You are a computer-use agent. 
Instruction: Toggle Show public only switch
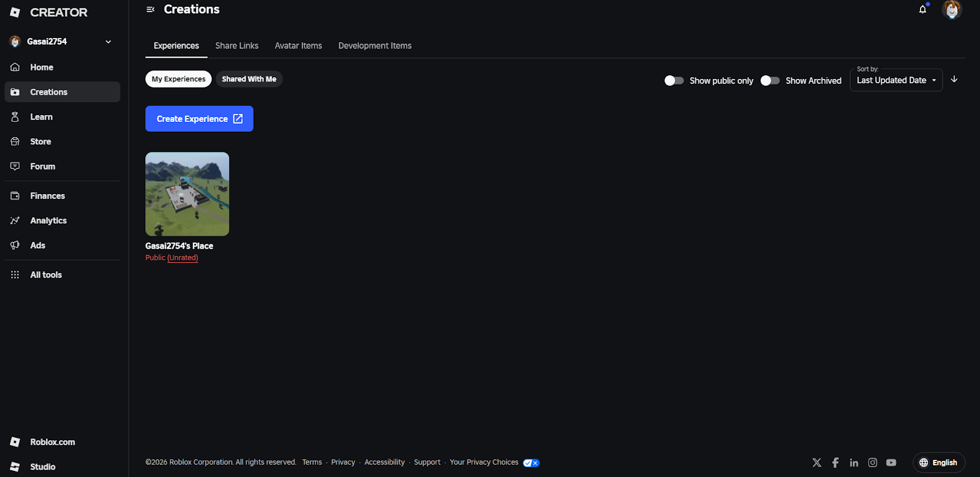click(x=674, y=81)
